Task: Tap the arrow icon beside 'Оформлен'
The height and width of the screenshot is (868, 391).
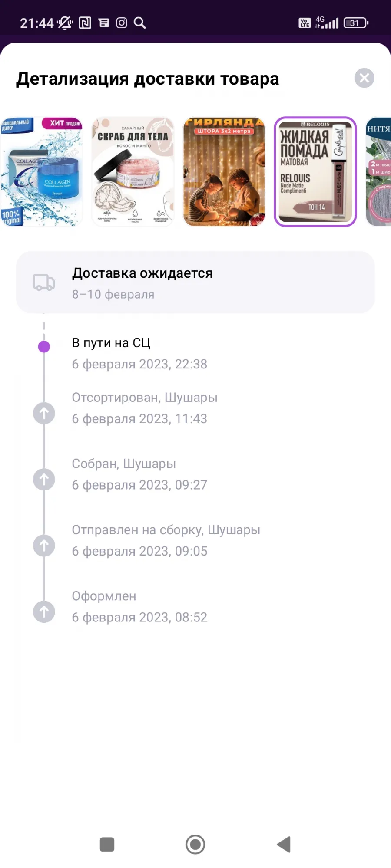Action: pos(44,612)
